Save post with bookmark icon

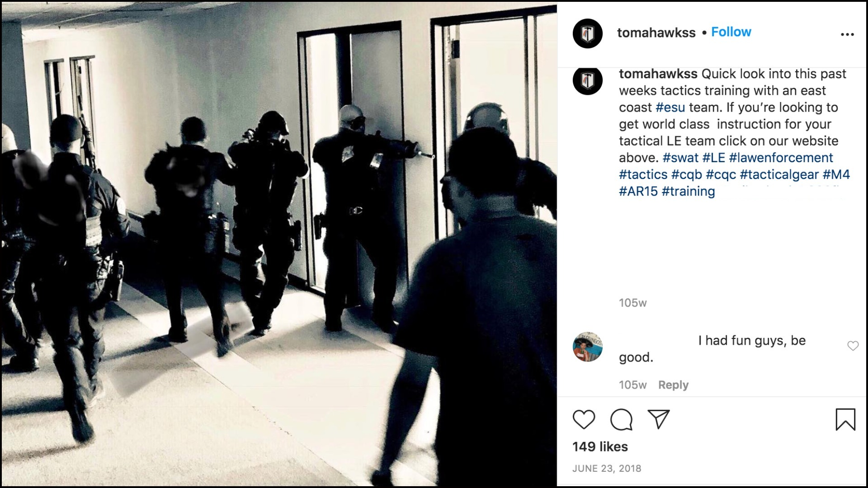click(x=845, y=419)
